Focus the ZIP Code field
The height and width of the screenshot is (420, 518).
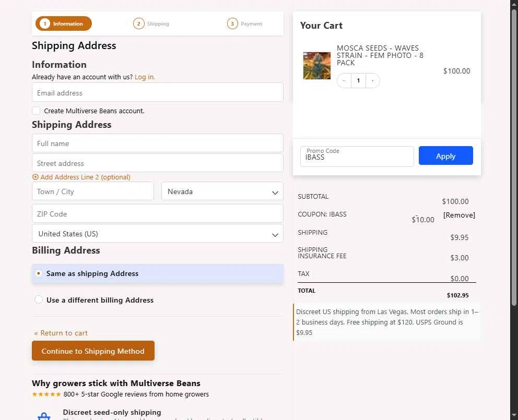pyautogui.click(x=158, y=213)
